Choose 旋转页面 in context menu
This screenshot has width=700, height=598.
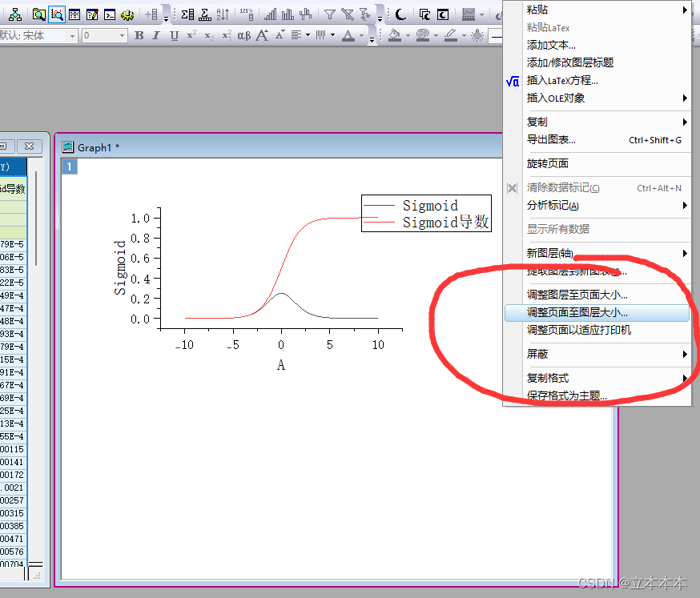[597, 164]
